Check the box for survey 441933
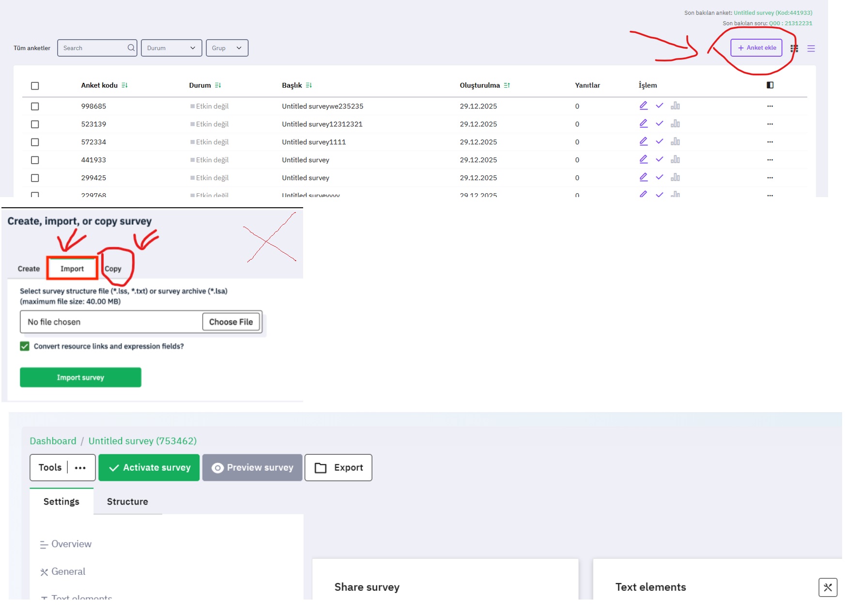 point(35,160)
